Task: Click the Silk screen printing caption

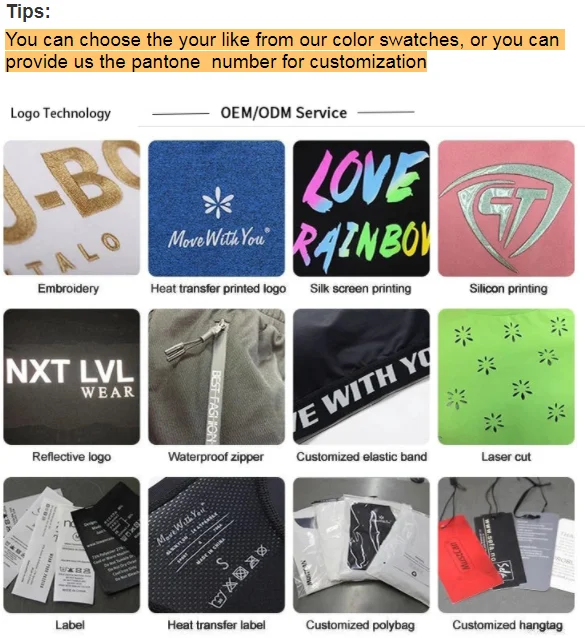Action: tap(360, 288)
